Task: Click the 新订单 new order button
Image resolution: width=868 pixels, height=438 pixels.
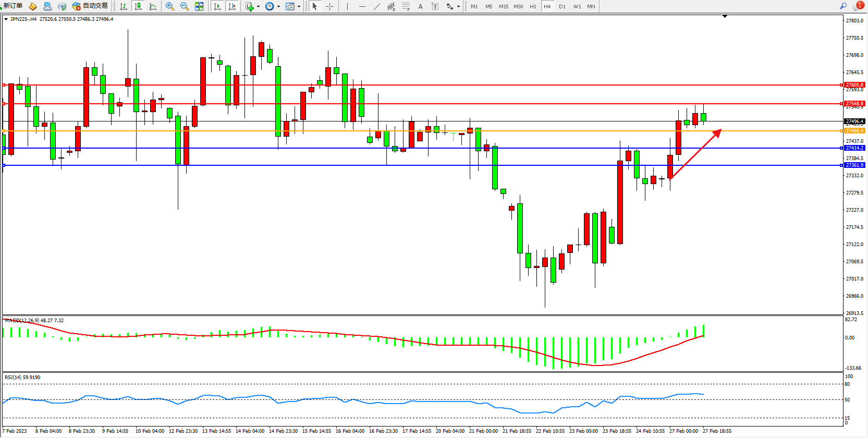Action: click(x=13, y=6)
